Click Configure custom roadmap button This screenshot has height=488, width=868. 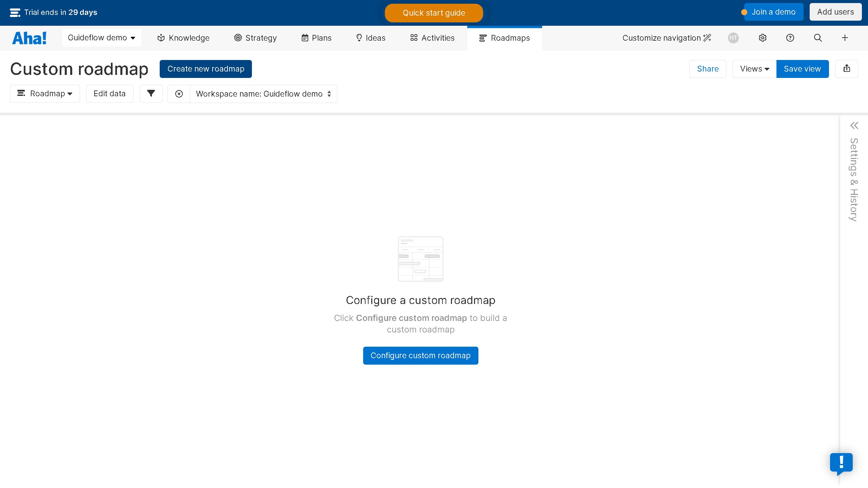coord(420,355)
